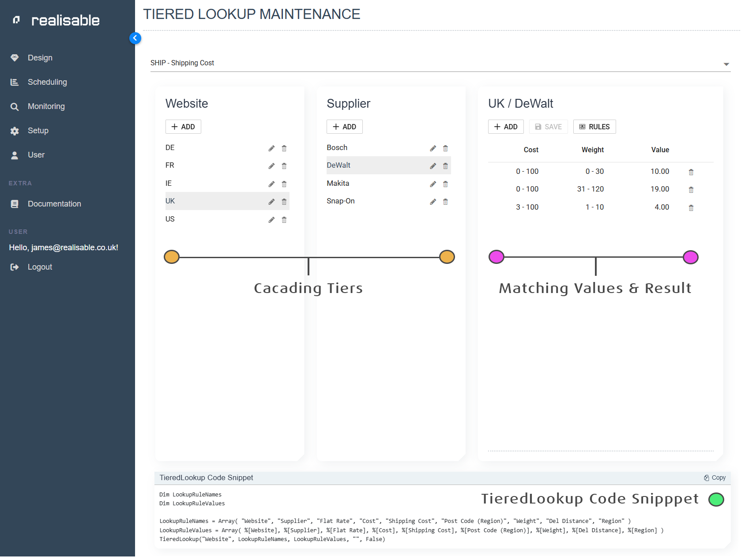Viewport: 741px width, 560px height.
Task: Go to Monitoring in sidebar
Action: click(46, 106)
